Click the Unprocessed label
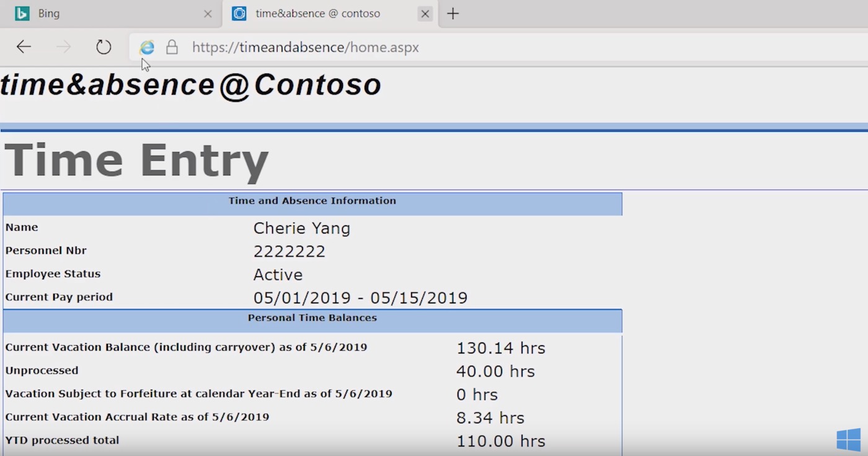868x456 pixels. coord(42,370)
